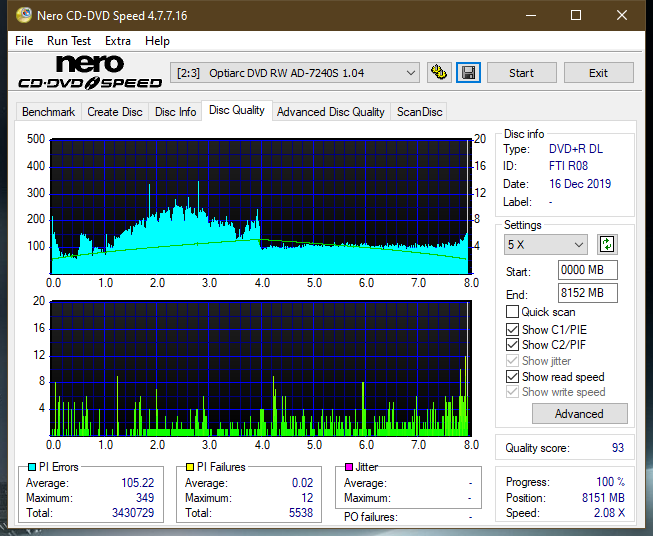
Task: Click the Quality score value 93
Action: [x=618, y=448]
